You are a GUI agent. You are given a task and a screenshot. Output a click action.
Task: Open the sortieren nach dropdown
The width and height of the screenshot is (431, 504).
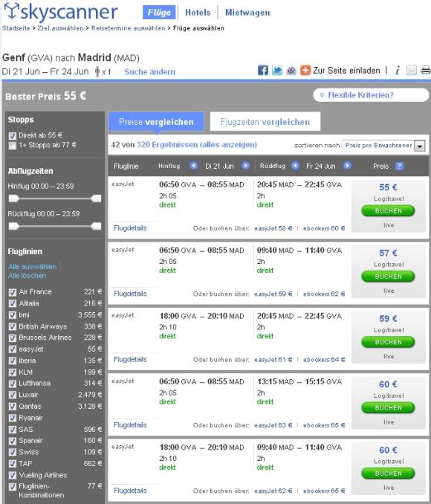click(384, 146)
